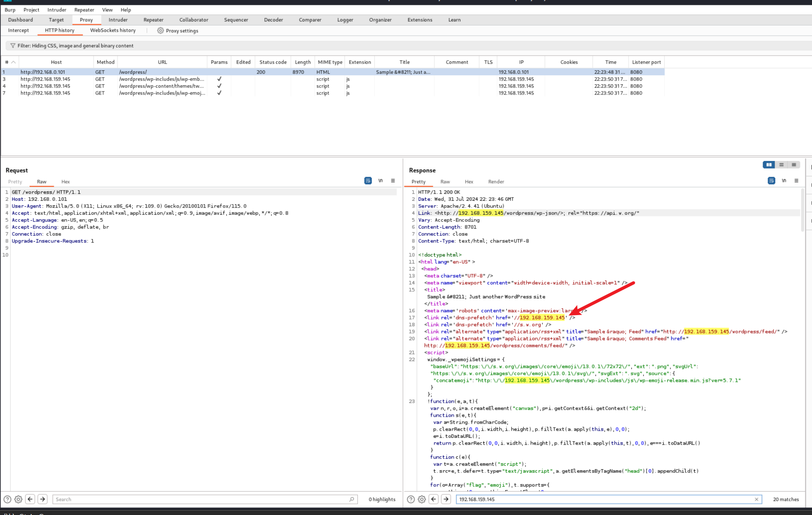Sort by the Status code column header
This screenshot has height=515, width=812.
click(x=273, y=62)
